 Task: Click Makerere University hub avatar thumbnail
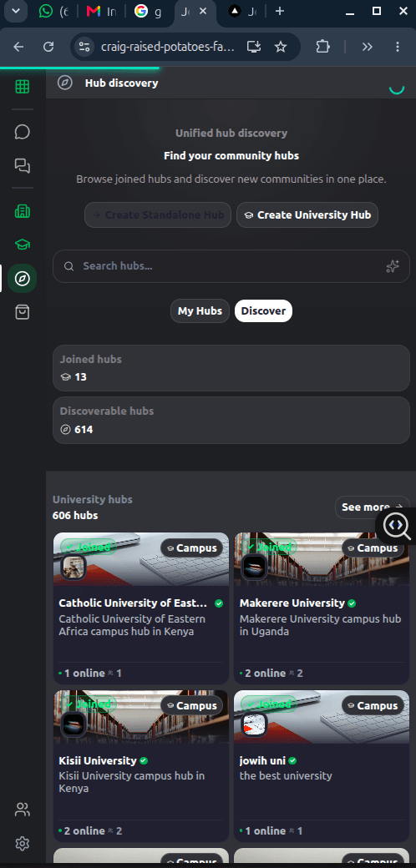click(x=254, y=568)
